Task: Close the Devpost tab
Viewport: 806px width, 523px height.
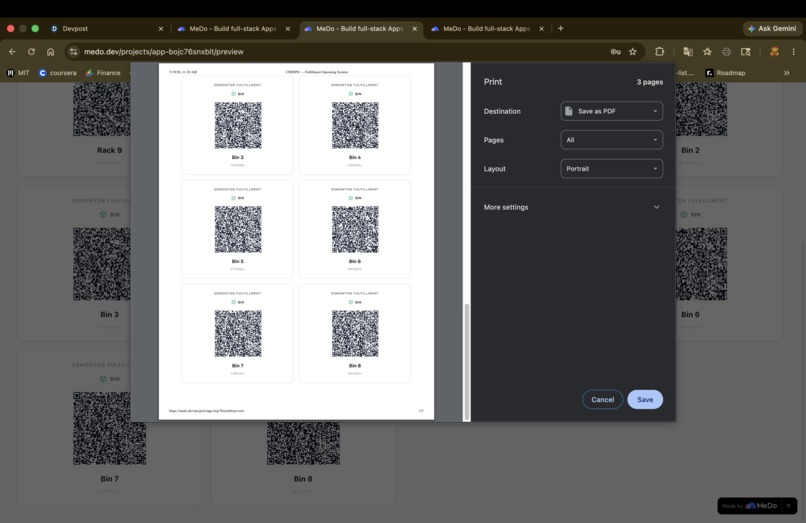Action: point(161,29)
